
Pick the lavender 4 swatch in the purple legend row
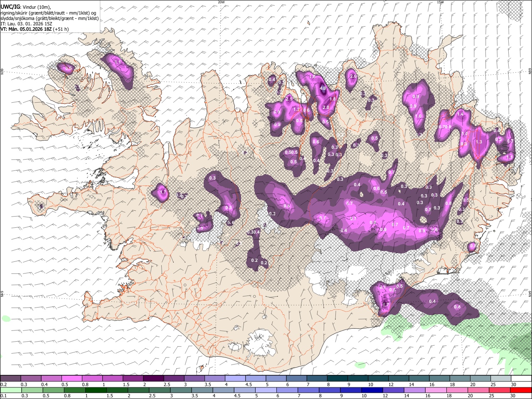point(235,379)
